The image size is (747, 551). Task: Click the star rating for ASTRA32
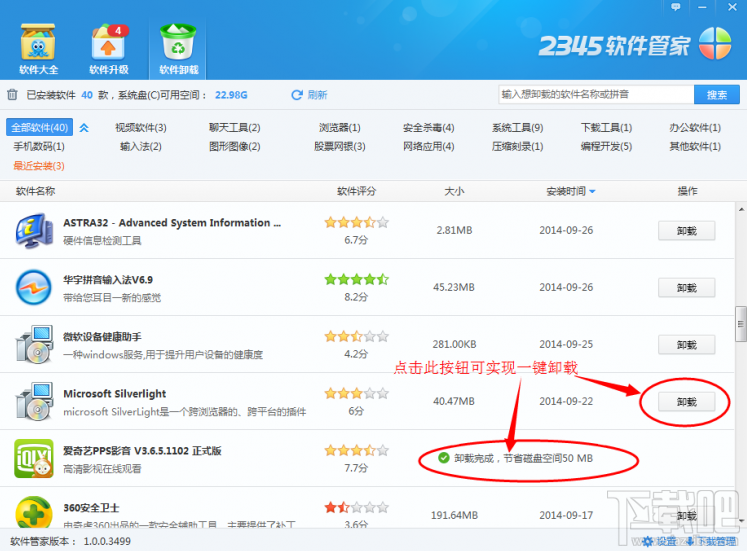click(356, 222)
